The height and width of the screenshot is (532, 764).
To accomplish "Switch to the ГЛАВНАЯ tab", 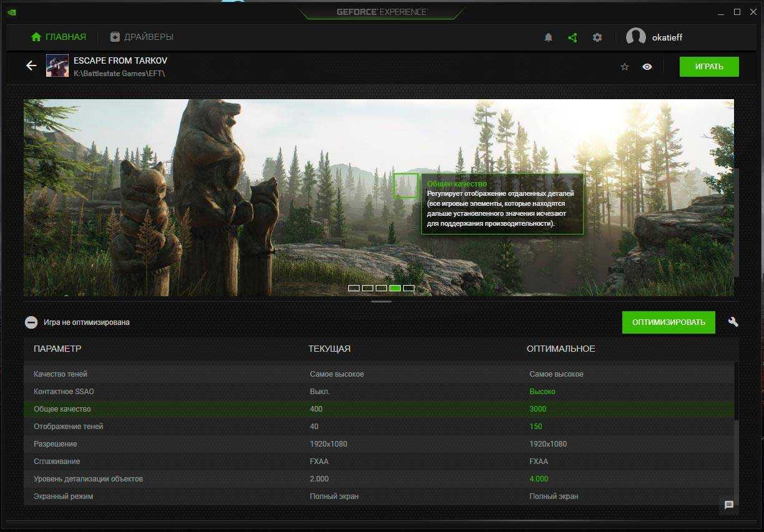I will pyautogui.click(x=59, y=37).
